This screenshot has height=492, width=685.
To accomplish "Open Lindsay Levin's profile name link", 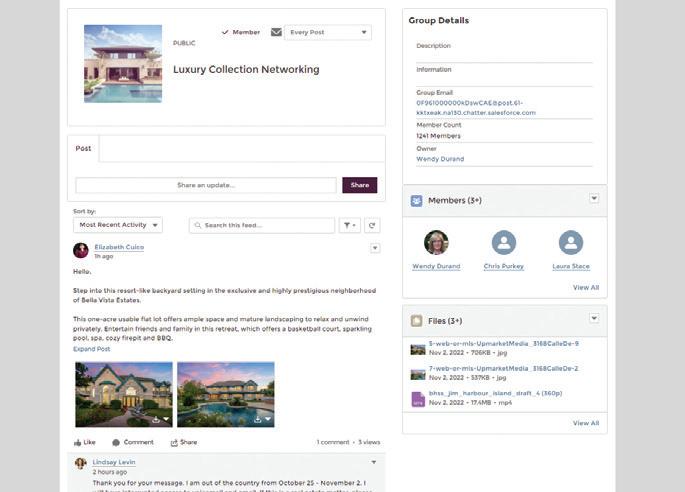I will click(114, 462).
